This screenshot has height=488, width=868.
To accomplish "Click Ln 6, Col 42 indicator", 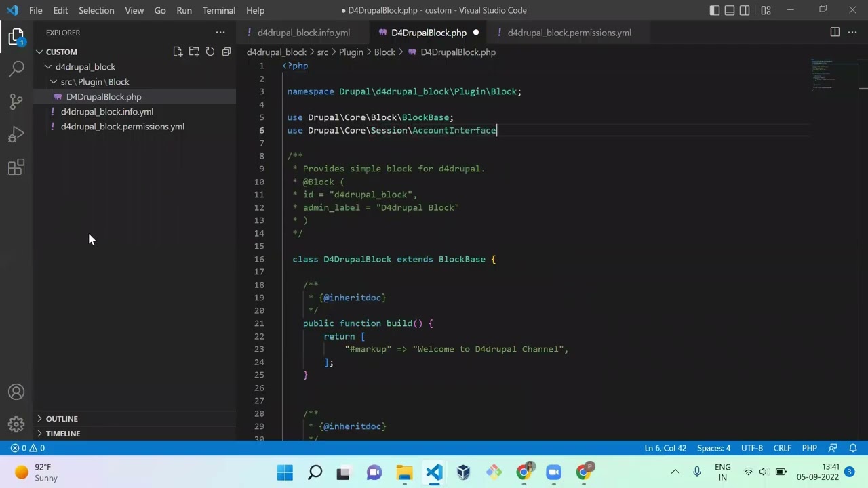I will pyautogui.click(x=665, y=448).
